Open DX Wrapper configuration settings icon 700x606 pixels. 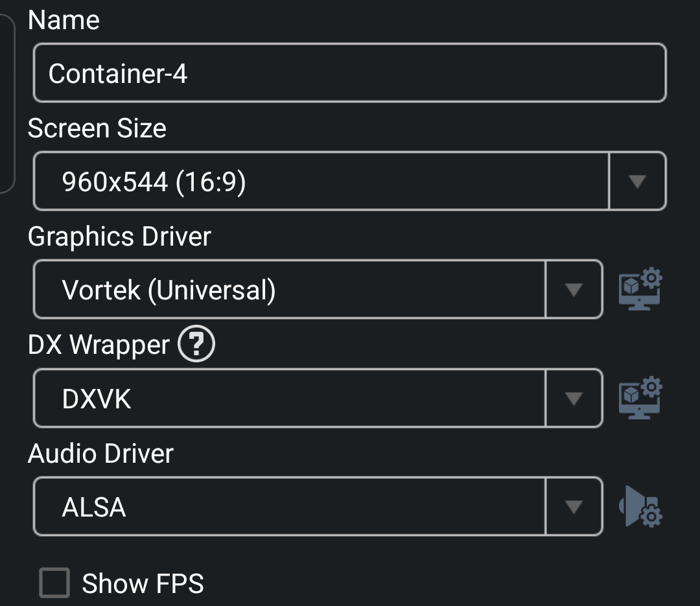[x=640, y=398]
